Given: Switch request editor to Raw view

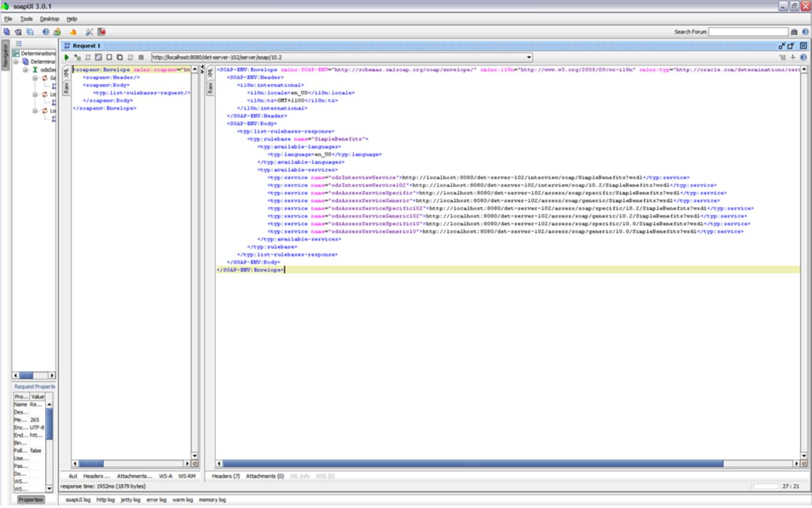Looking at the screenshot, I should 66,88.
